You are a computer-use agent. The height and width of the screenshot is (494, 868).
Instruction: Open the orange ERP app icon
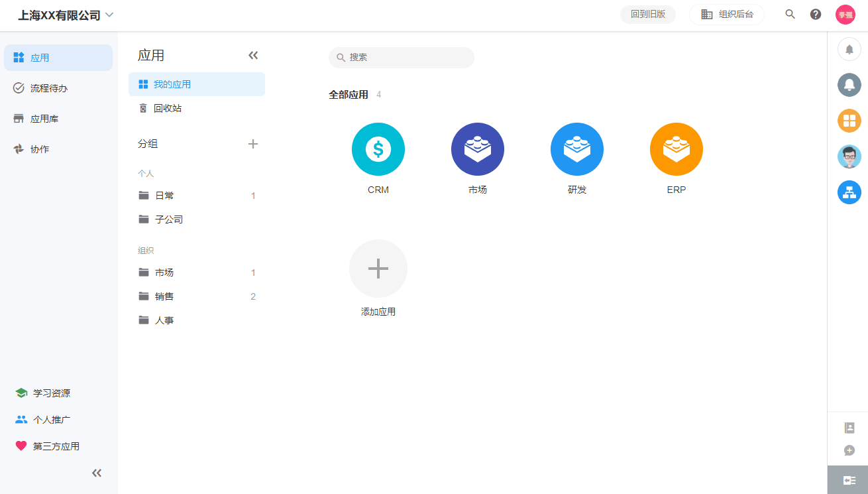click(x=676, y=149)
